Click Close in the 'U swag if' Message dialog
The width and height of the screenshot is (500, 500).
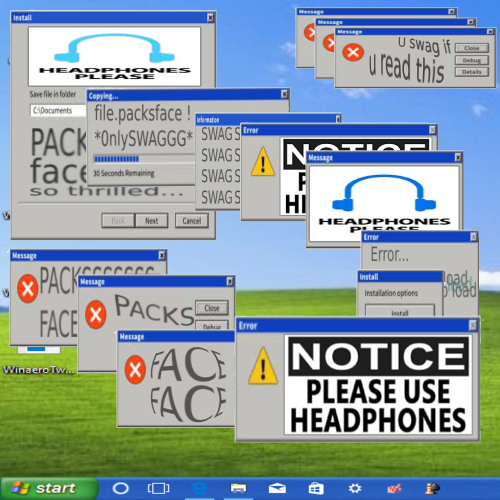tap(472, 48)
